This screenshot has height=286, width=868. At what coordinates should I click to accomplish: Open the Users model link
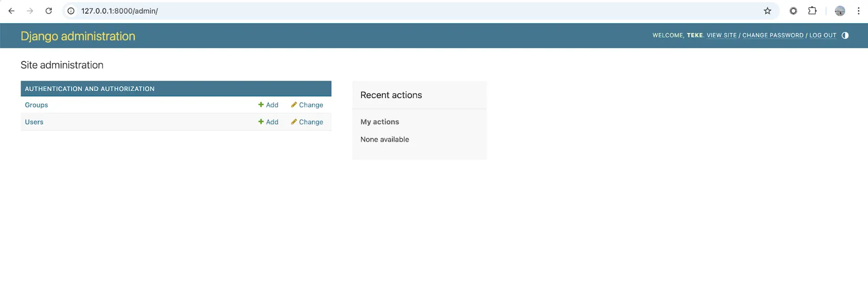point(34,122)
